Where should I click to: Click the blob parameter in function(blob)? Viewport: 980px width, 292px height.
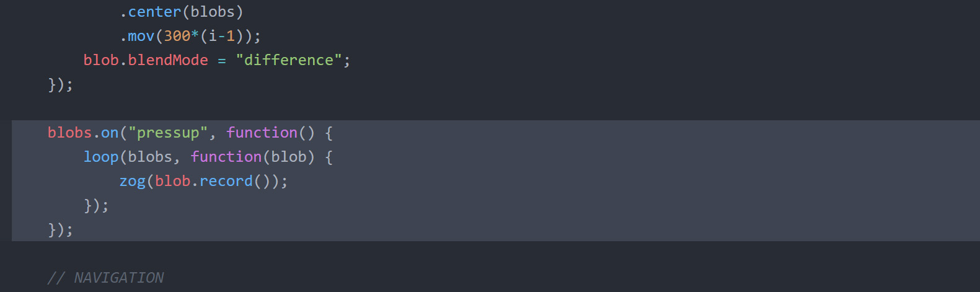tap(289, 157)
